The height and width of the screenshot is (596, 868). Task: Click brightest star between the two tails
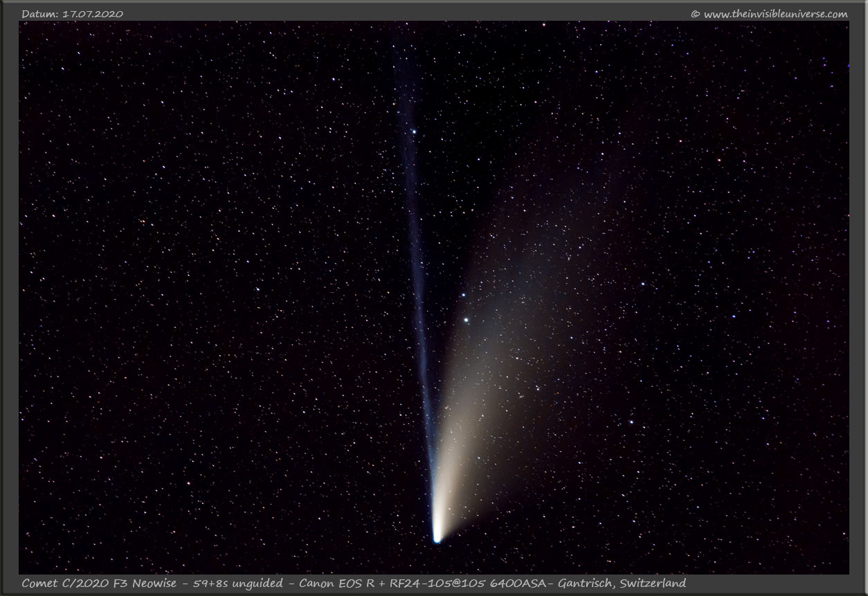pyautogui.click(x=467, y=320)
